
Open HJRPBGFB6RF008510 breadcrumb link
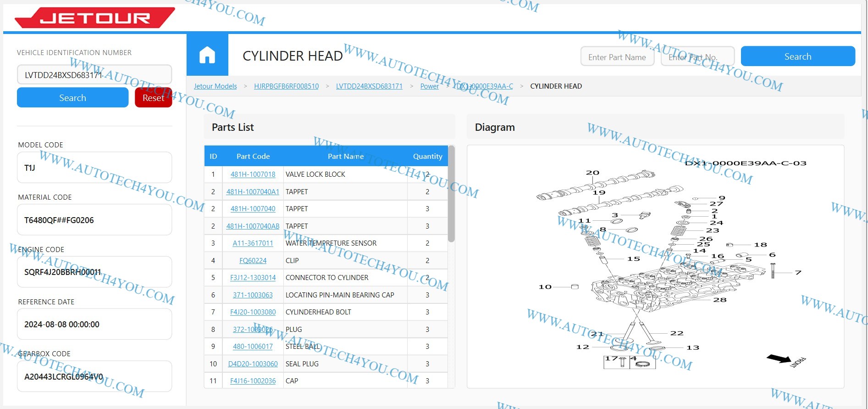click(x=286, y=86)
